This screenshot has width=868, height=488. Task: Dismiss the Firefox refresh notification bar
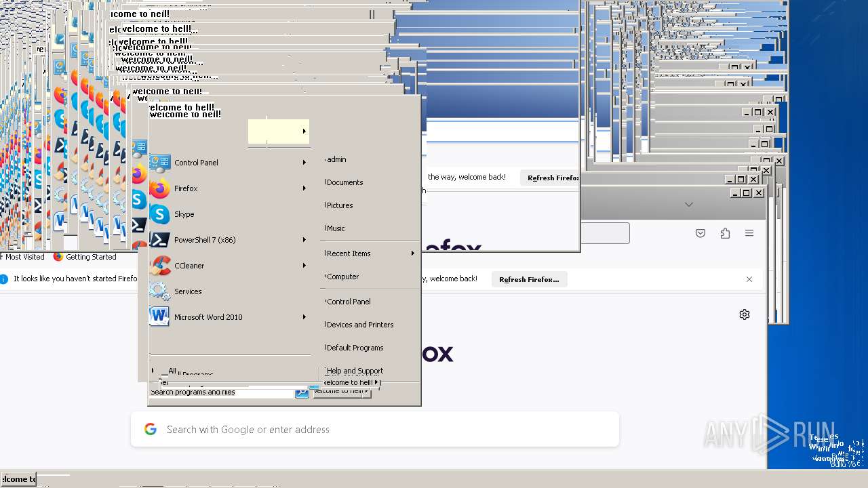(749, 279)
